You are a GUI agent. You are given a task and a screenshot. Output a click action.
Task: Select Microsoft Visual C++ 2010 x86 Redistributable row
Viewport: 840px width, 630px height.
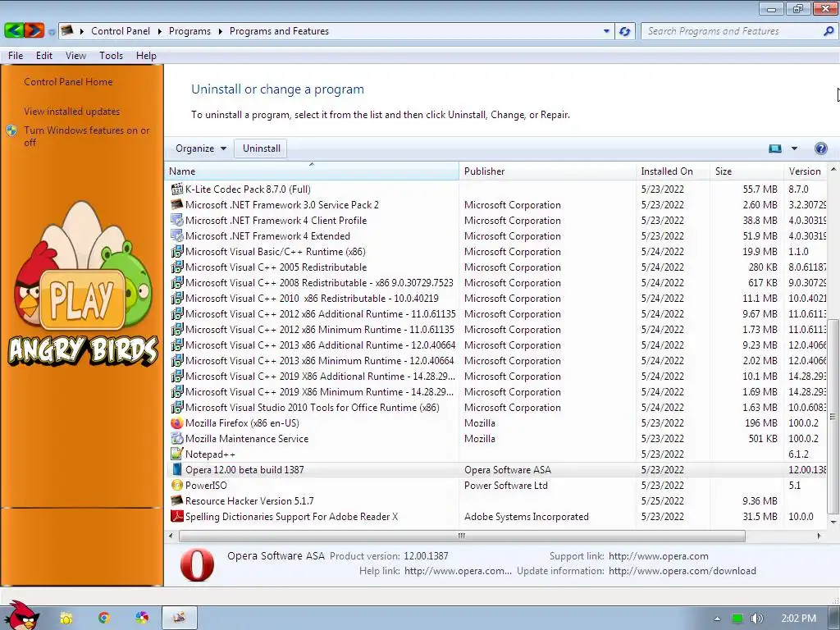(495, 299)
